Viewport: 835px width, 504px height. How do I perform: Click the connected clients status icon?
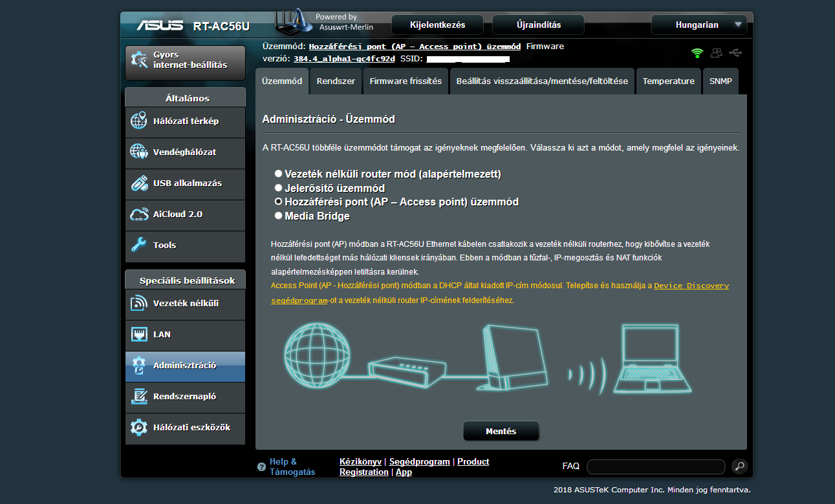click(716, 53)
